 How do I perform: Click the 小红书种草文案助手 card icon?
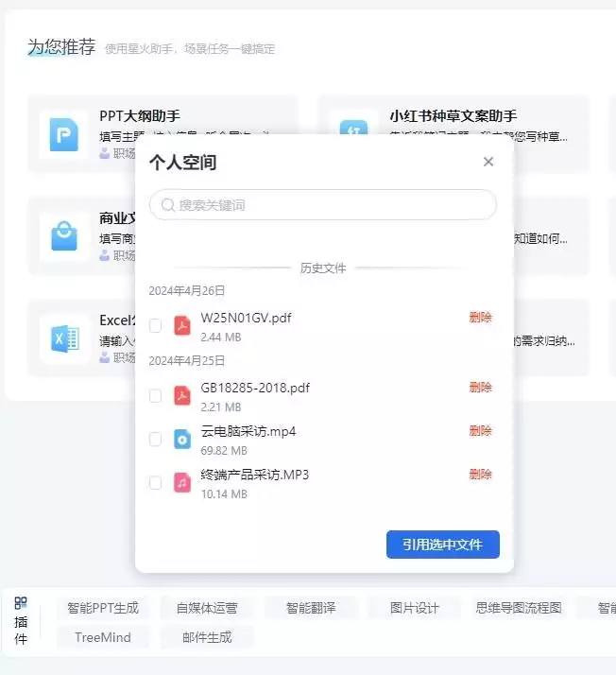tap(353, 128)
